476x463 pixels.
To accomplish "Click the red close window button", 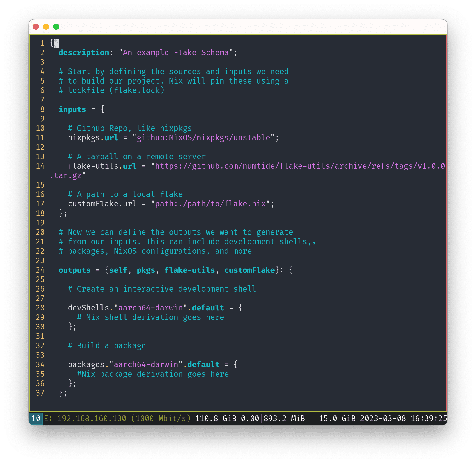I will tap(36, 27).
